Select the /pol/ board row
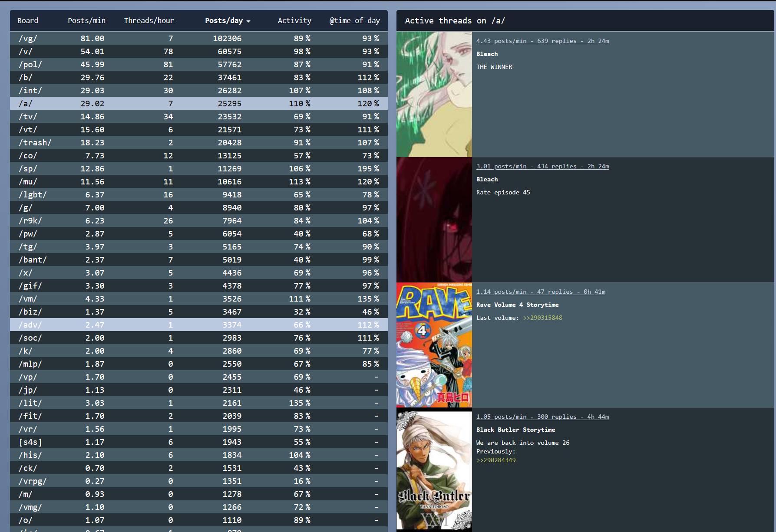776x532 pixels. pos(199,64)
